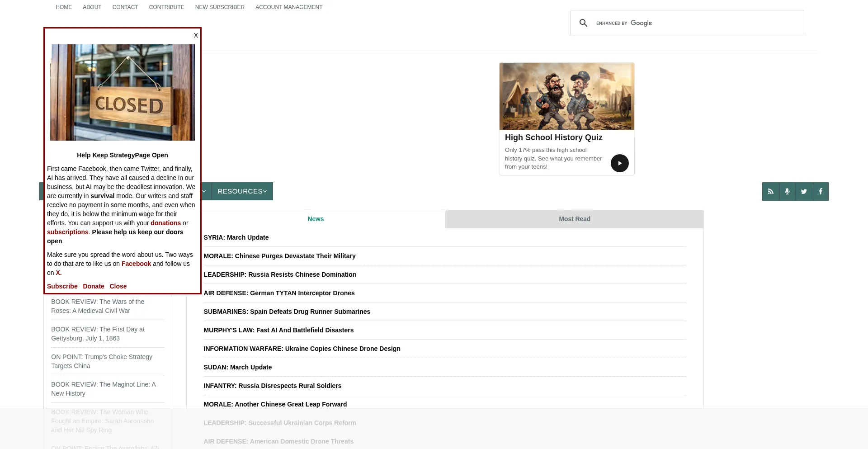The width and height of the screenshot is (868, 449).
Task: Open SUBMARINES: Spain Defeats Drug Runner Submarines
Action: coord(287,312)
